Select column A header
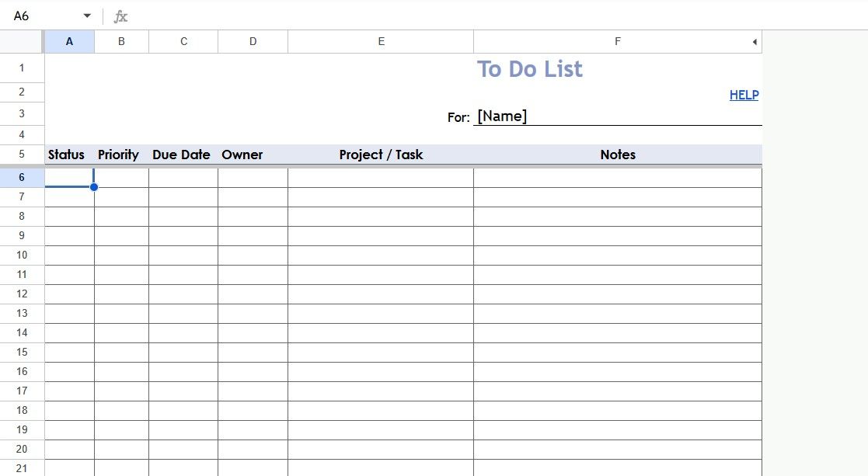Image resolution: width=868 pixels, height=476 pixels. (69, 41)
